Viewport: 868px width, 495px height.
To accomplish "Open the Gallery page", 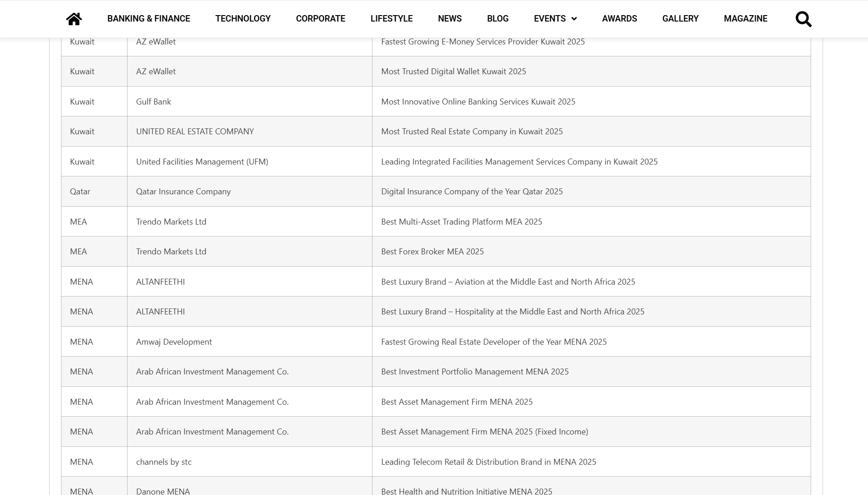I will coord(680,19).
